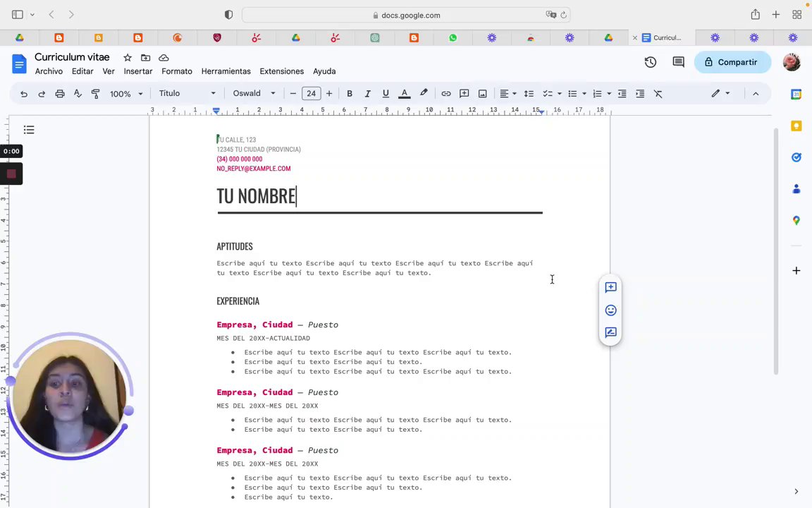Image resolution: width=812 pixels, height=508 pixels.
Task: Collapse the toolbar menus chevron
Action: pyautogui.click(x=756, y=94)
